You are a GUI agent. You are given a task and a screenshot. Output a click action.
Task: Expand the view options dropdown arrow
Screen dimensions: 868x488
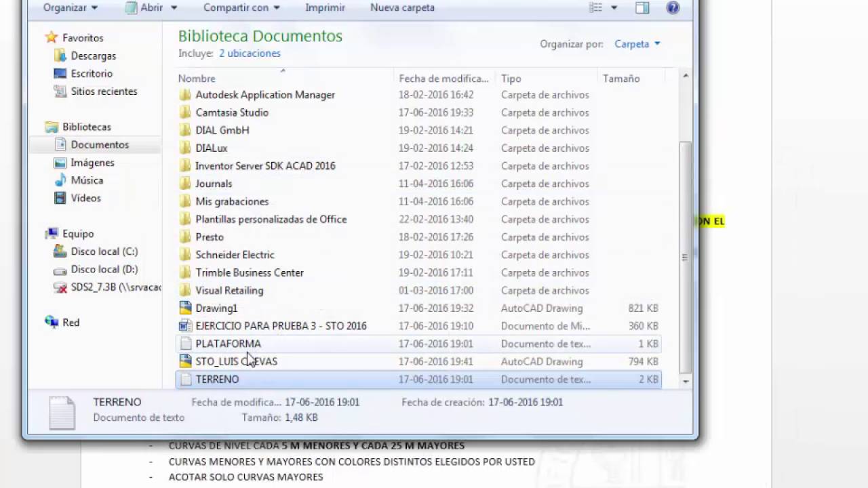(x=614, y=7)
